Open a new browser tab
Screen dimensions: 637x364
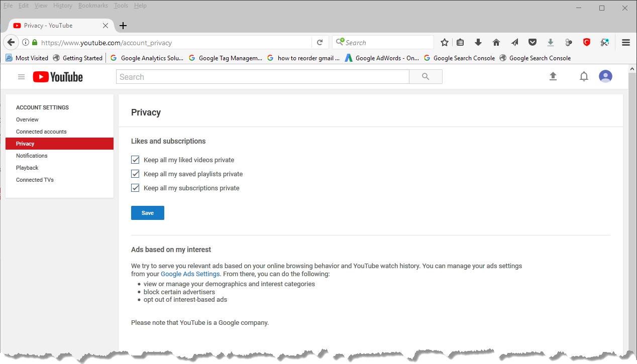(123, 26)
